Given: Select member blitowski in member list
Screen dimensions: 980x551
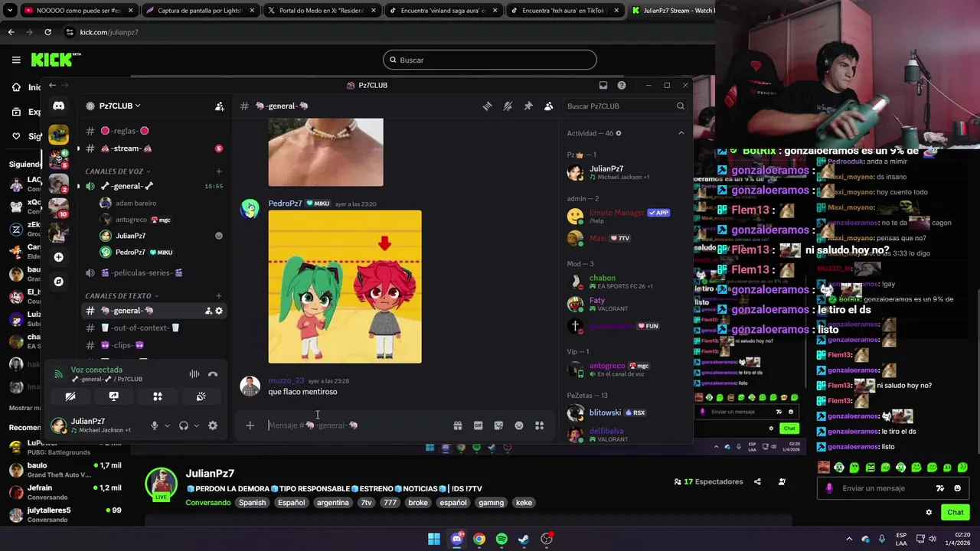Looking at the screenshot, I should 624,413.
